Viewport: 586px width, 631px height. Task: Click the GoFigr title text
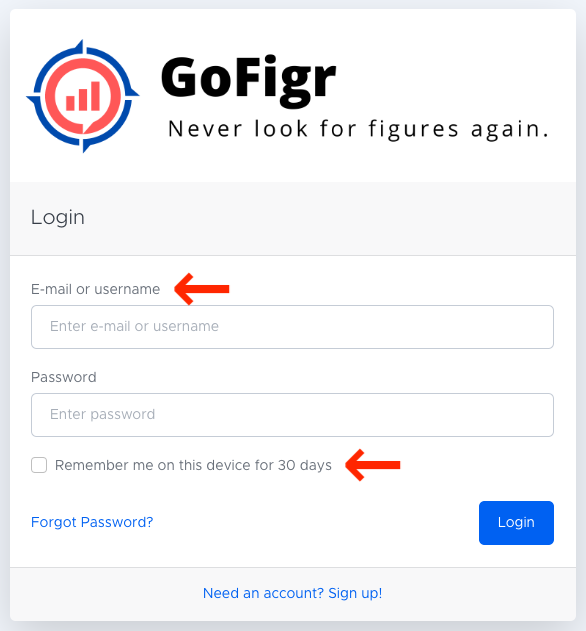pyautogui.click(x=248, y=80)
